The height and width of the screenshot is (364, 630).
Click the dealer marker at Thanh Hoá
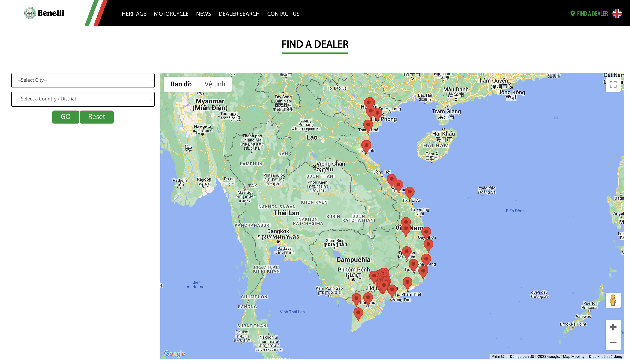tap(368, 125)
